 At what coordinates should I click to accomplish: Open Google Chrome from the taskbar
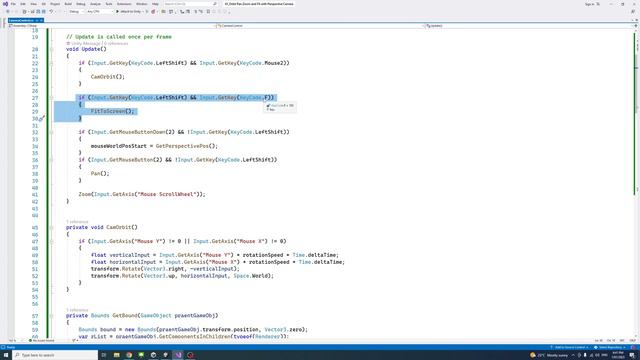[x=129, y=355]
